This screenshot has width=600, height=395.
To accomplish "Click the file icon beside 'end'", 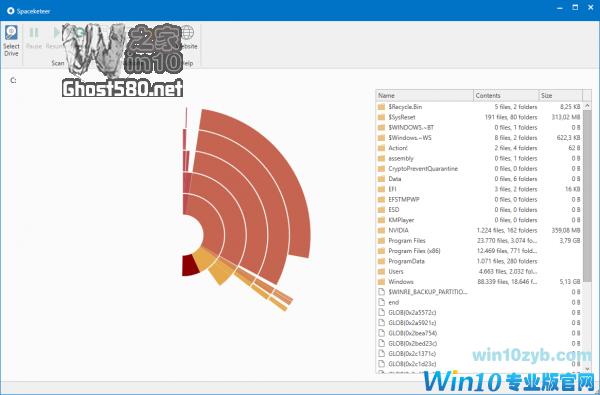I will pos(381,302).
